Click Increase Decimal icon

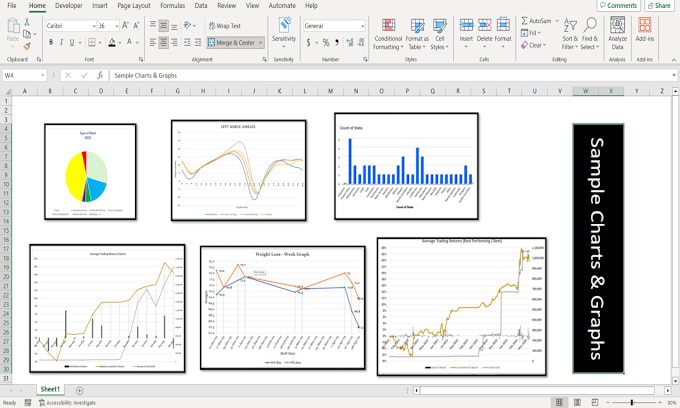pos(350,42)
